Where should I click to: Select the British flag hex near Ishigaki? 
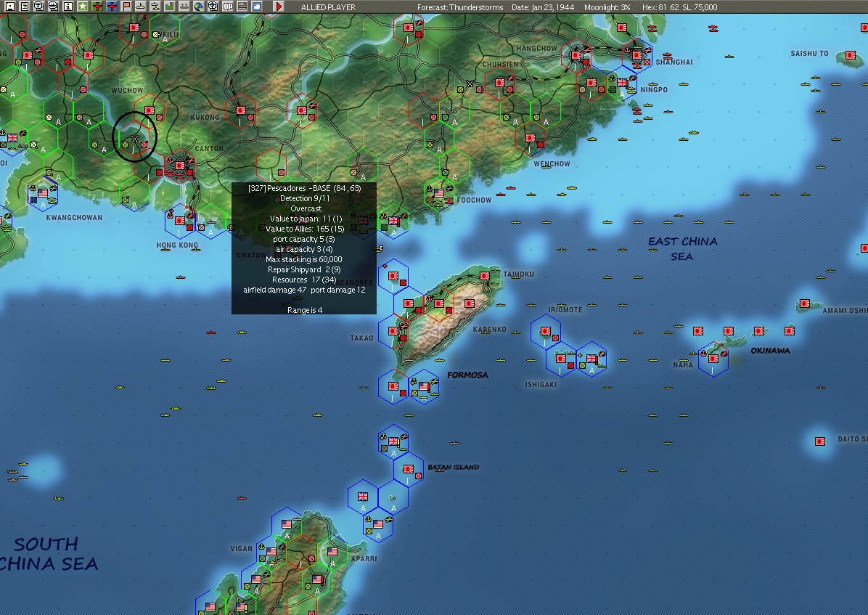click(591, 359)
